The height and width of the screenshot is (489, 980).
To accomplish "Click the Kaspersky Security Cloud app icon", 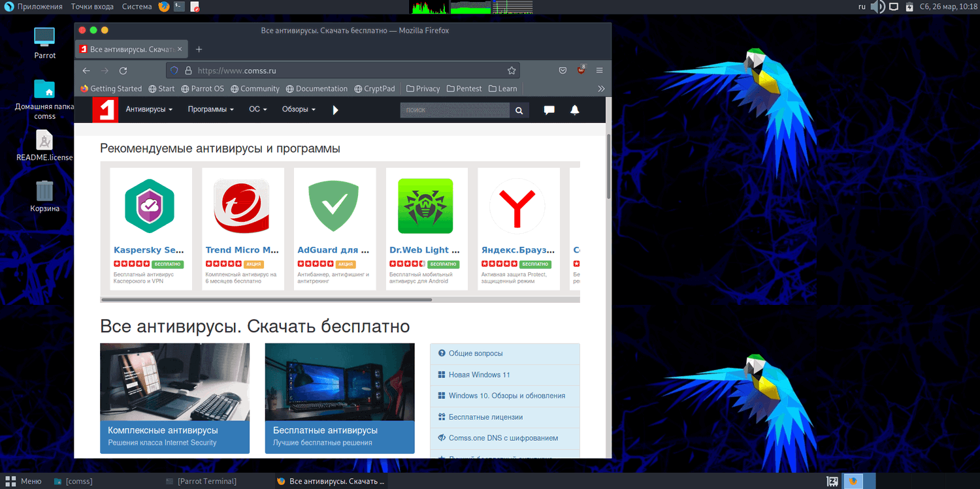I will pyautogui.click(x=150, y=206).
